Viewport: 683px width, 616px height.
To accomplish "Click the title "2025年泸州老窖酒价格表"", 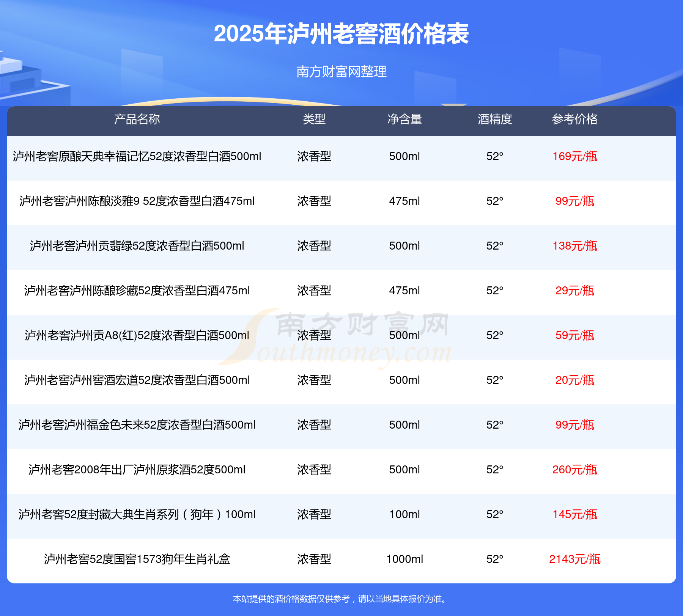I will (x=341, y=34).
